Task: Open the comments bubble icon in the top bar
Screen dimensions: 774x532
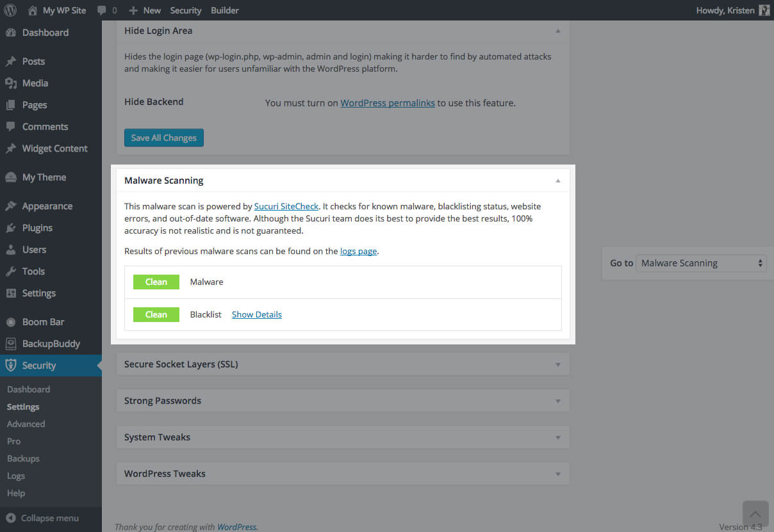Action: point(103,10)
